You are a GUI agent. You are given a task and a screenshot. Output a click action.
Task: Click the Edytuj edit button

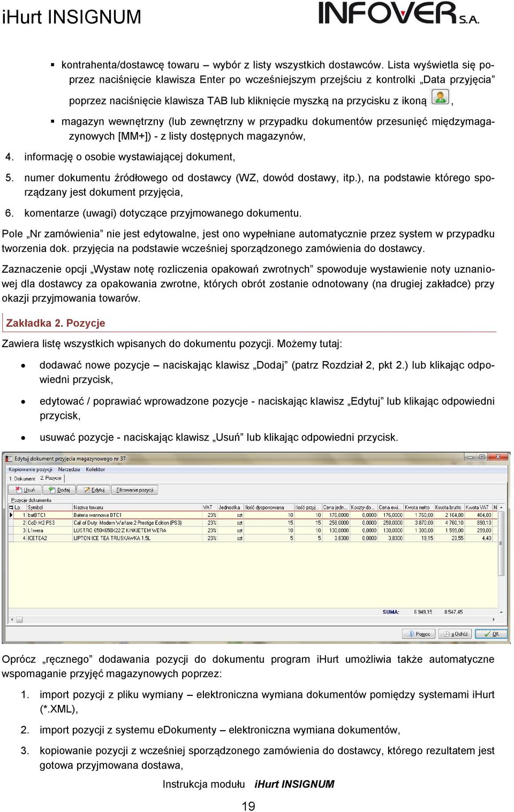pos(93,489)
